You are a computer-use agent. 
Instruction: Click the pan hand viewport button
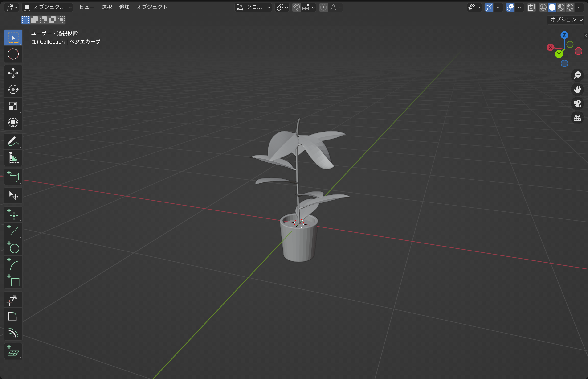tap(577, 89)
